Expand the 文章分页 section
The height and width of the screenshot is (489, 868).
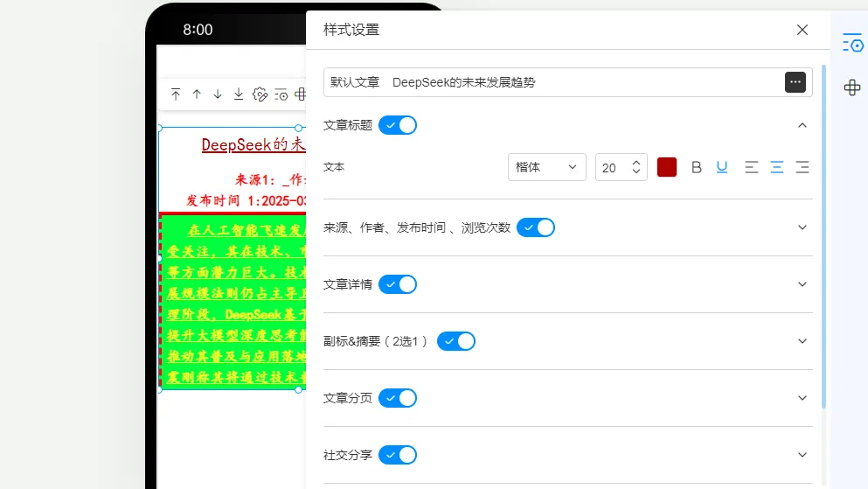click(x=802, y=398)
